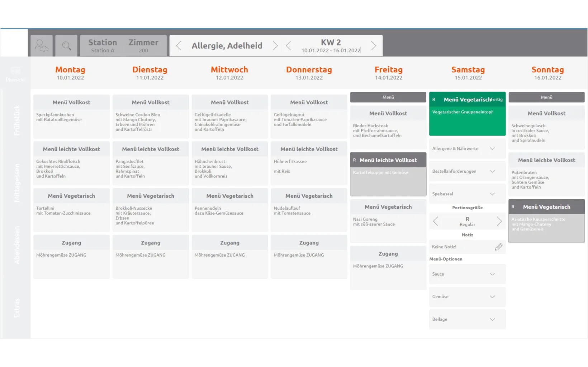Image resolution: width=588 pixels, height=367 pixels.
Task: Advance to next week after KW 2
Action: point(373,46)
